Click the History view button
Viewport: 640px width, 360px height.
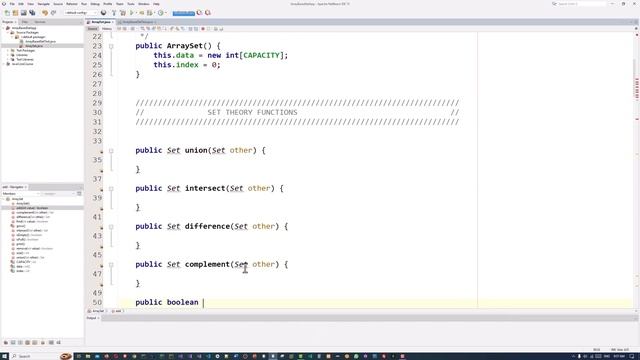point(107,29)
